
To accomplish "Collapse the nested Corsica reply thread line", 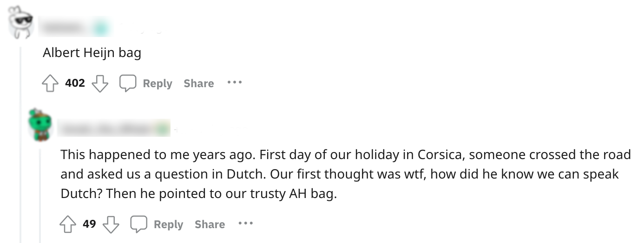I will [x=40, y=195].
